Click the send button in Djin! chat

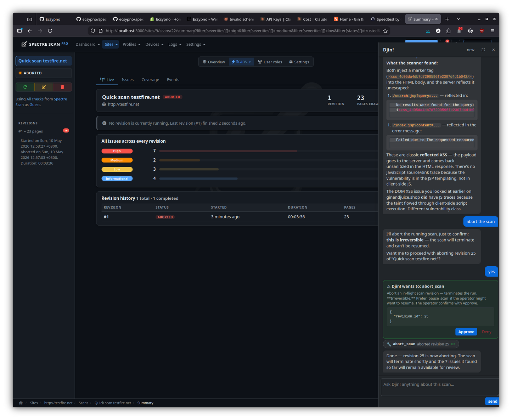(x=493, y=401)
